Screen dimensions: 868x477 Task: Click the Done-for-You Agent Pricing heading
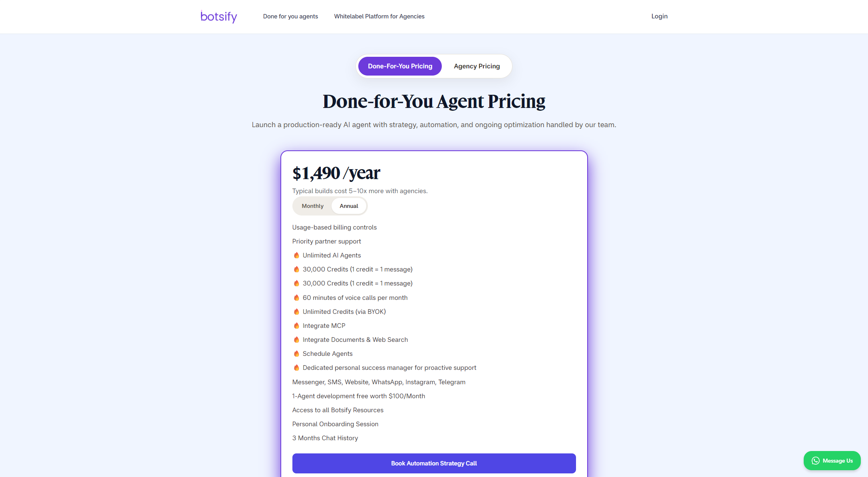(x=434, y=101)
